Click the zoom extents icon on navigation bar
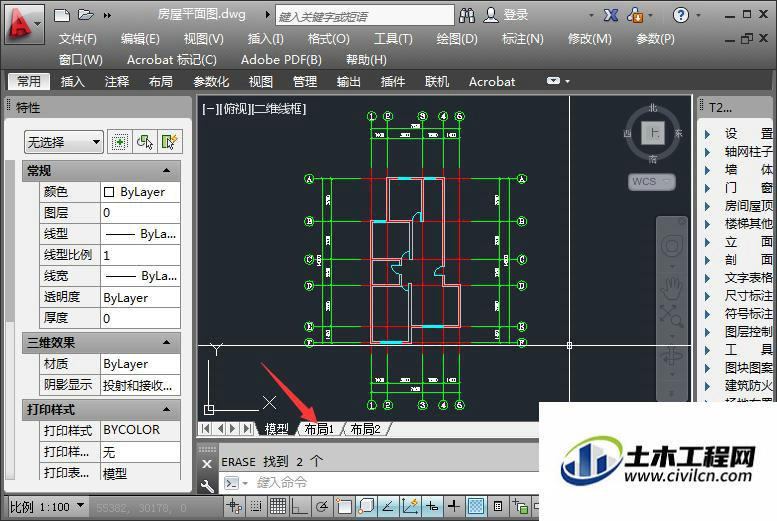Screen dimensions: 777x521 (672, 316)
